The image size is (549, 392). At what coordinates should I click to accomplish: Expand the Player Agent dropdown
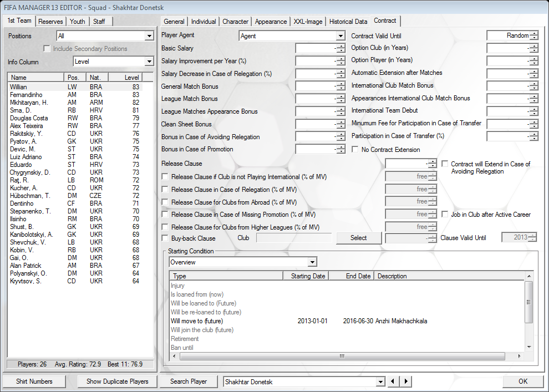340,36
